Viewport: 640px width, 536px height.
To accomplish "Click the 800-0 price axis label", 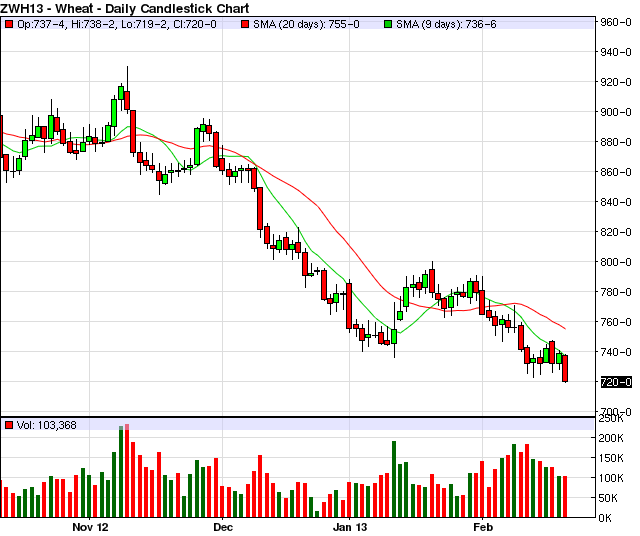I will (616, 262).
